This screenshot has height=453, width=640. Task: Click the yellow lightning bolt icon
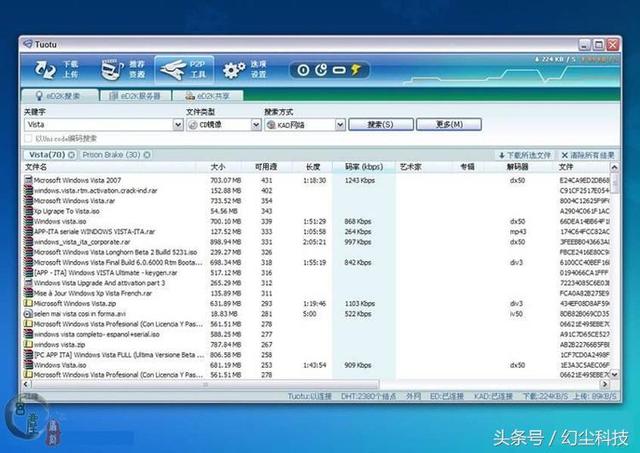tap(356, 70)
